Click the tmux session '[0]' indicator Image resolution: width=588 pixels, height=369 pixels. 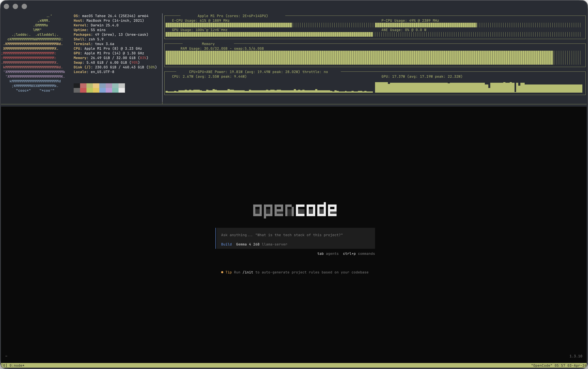click(x=4, y=365)
